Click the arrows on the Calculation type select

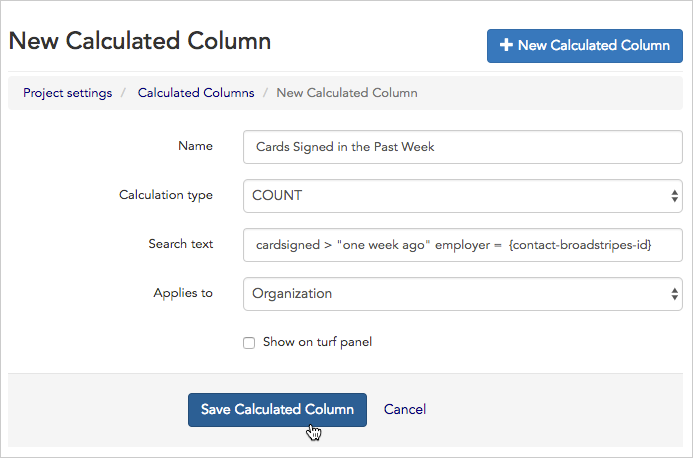(675, 196)
